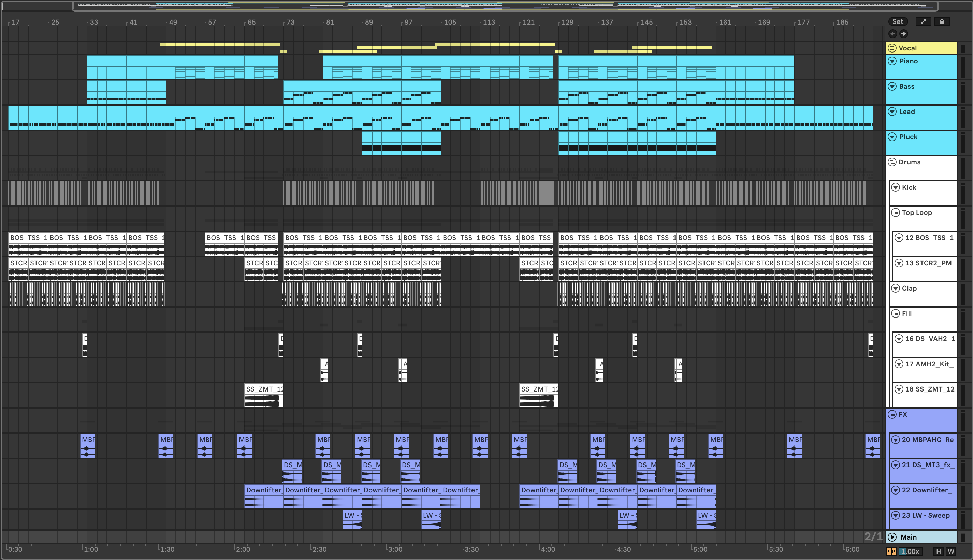This screenshot has width=973, height=560.
Task: Collapse the Drums group track
Action: pyautogui.click(x=892, y=162)
